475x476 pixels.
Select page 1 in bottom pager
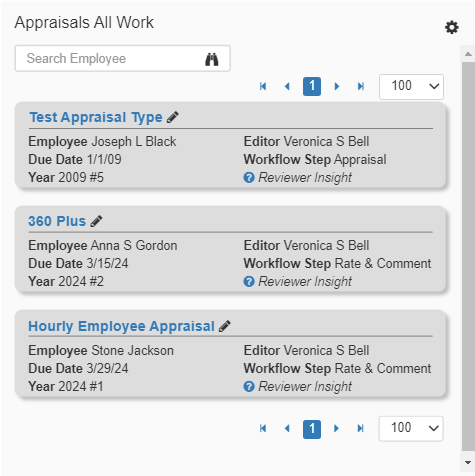click(312, 429)
